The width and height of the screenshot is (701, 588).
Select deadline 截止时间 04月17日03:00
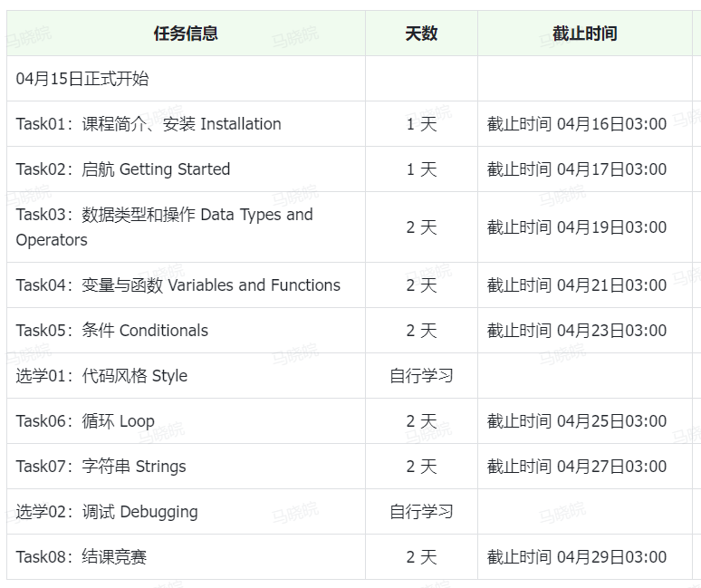pos(585,169)
